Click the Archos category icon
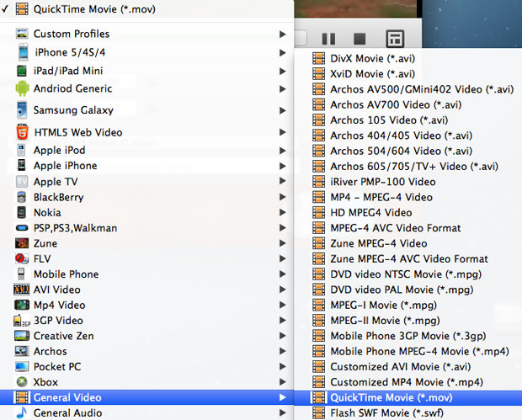 pos(22,351)
